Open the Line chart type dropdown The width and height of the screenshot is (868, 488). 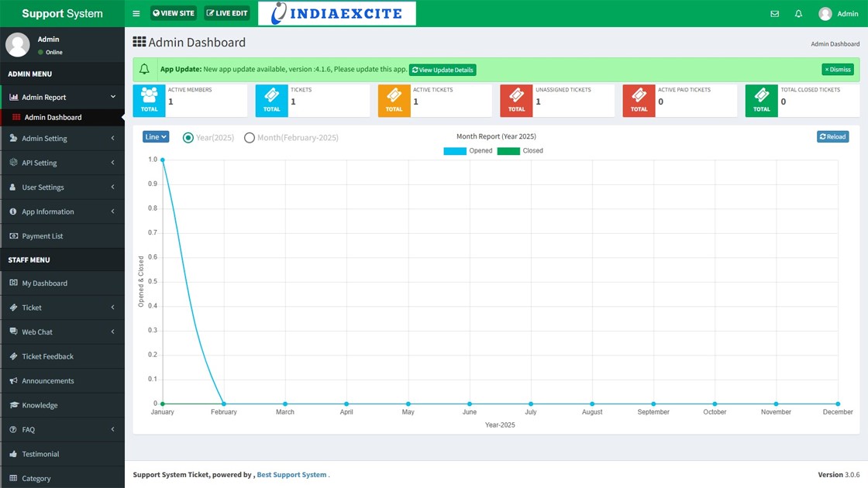(155, 136)
